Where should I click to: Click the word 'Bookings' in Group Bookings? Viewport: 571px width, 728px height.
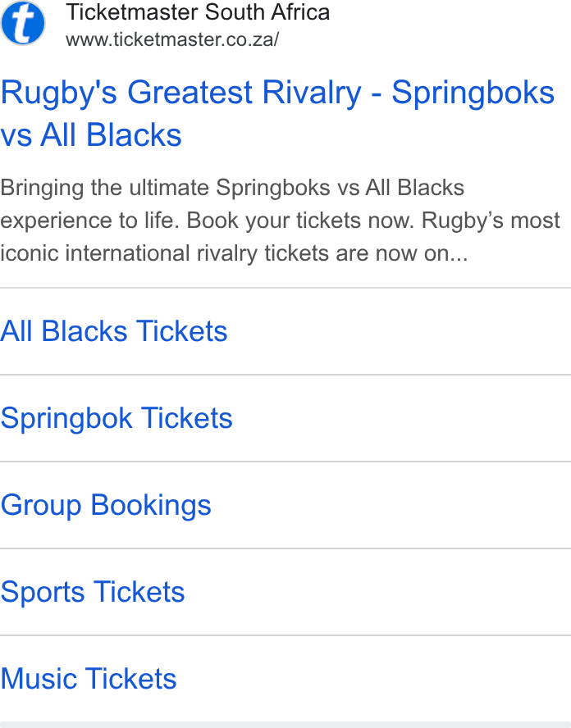click(x=151, y=505)
